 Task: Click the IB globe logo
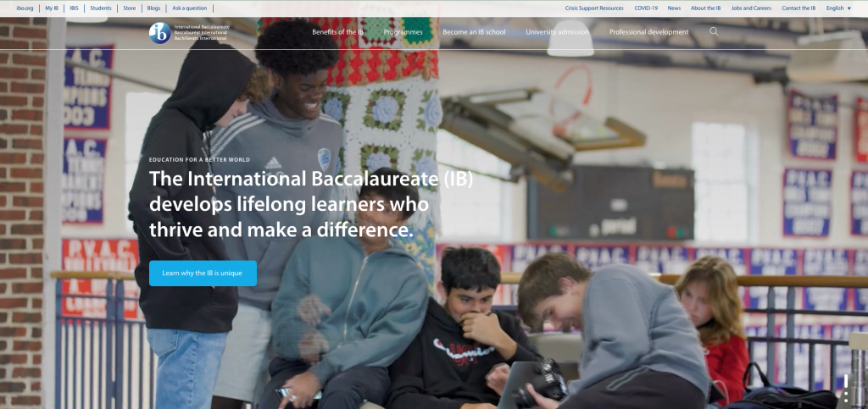[x=159, y=33]
